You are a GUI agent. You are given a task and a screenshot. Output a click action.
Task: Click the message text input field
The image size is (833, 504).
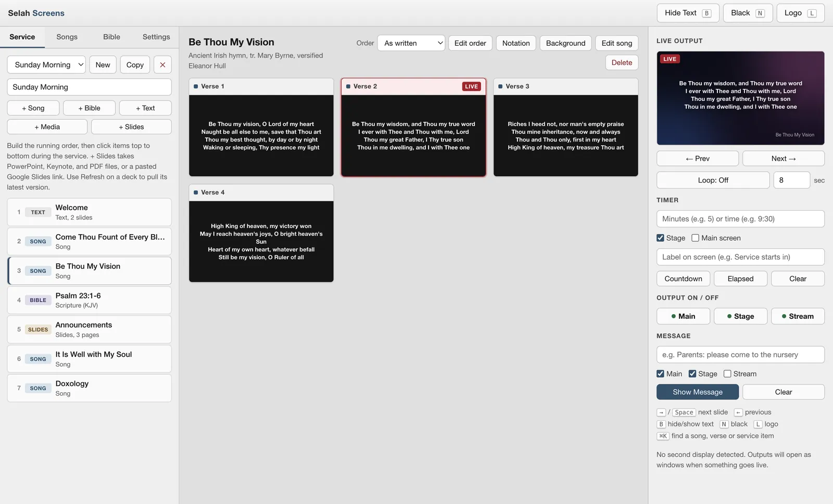pos(740,355)
